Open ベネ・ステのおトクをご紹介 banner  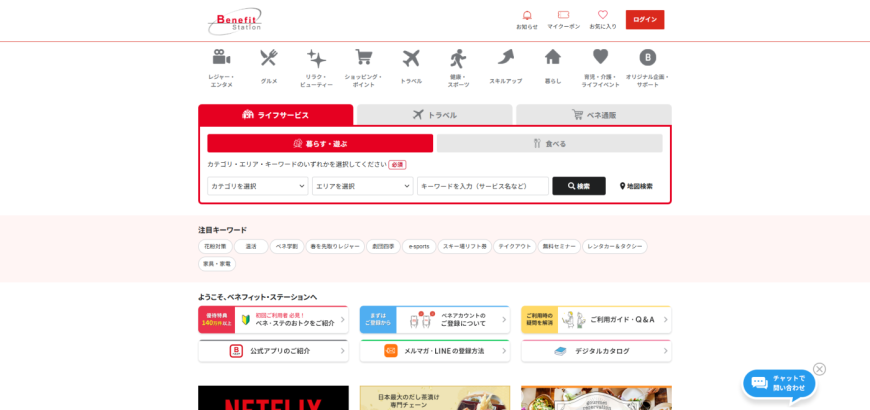click(x=273, y=320)
